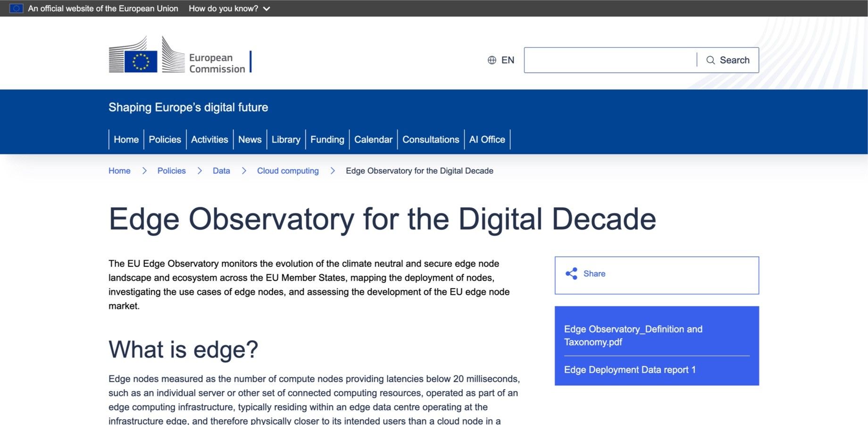
Task: Click the Search button
Action: click(728, 60)
